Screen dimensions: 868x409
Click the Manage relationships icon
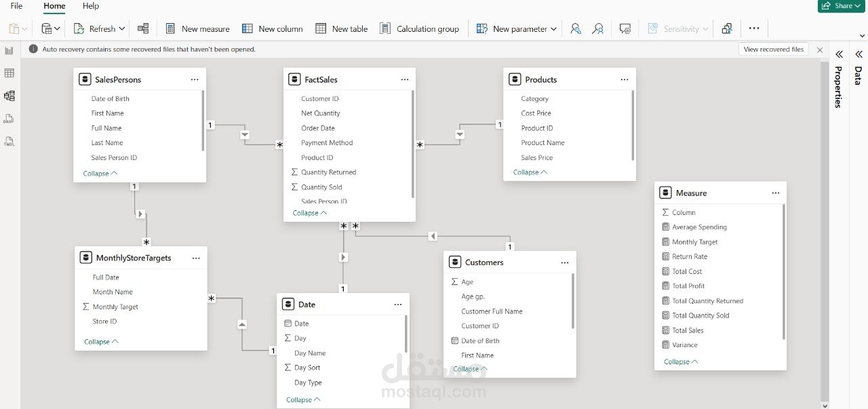pos(143,28)
